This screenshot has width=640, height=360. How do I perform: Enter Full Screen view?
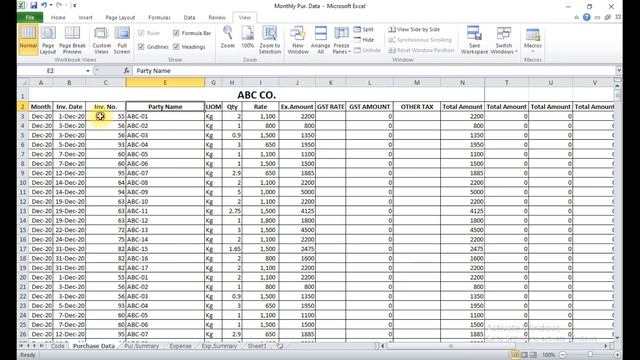122,40
